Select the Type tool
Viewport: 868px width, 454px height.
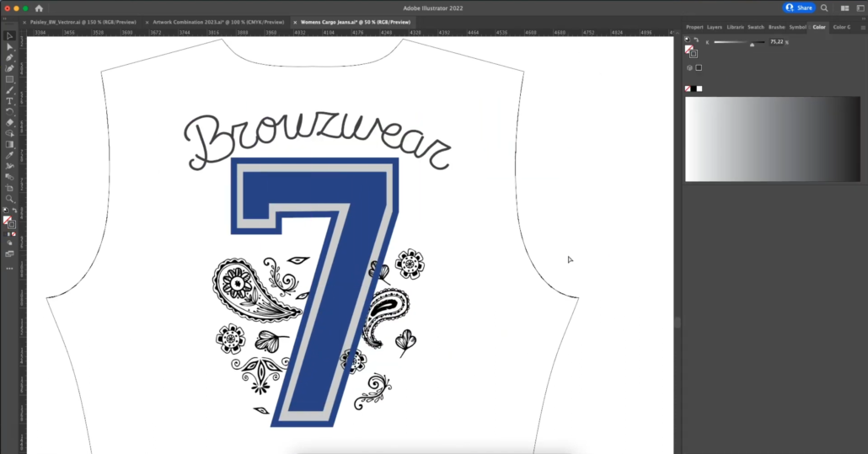(10, 101)
